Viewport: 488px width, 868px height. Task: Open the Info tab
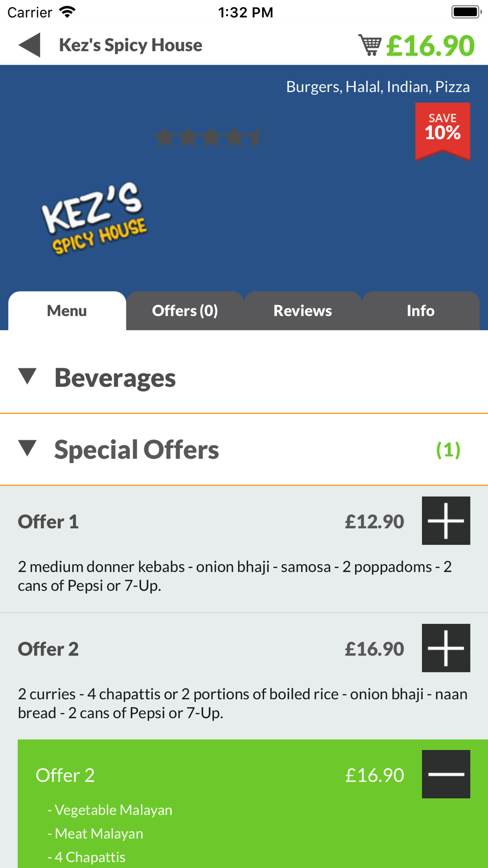click(421, 311)
